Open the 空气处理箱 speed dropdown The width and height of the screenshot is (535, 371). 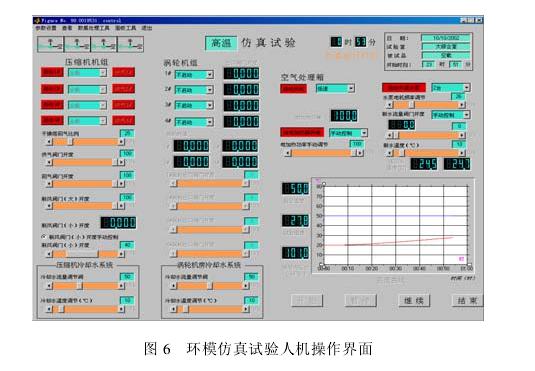pyautogui.click(x=335, y=88)
